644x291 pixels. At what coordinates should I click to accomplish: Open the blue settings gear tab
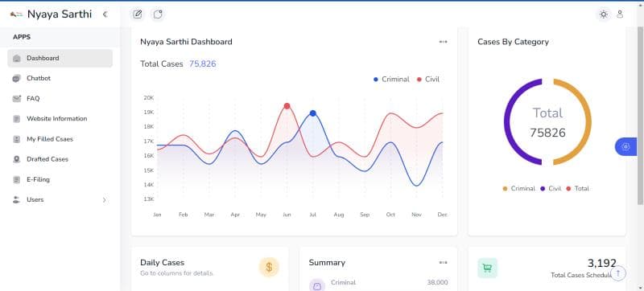pos(626,147)
